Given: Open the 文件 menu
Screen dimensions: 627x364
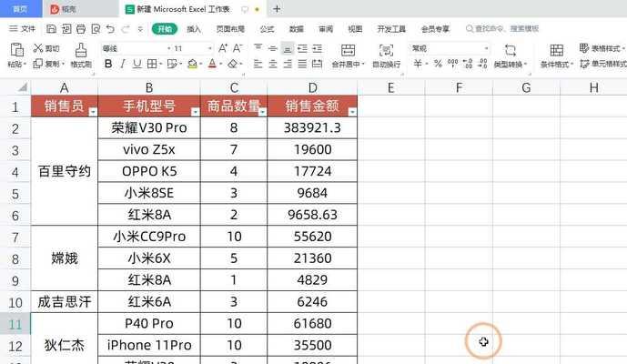Looking at the screenshot, I should (x=23, y=29).
